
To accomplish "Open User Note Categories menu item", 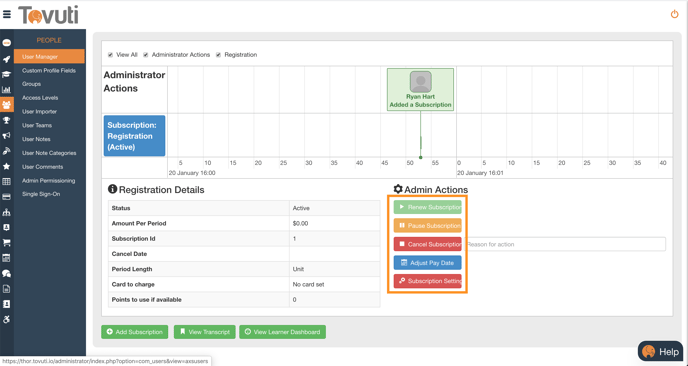I will 49,153.
